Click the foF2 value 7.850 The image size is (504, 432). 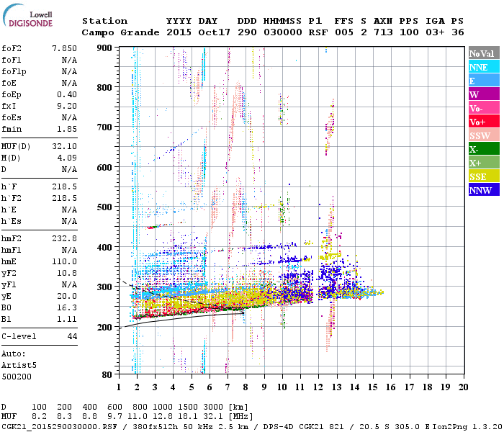pos(64,48)
